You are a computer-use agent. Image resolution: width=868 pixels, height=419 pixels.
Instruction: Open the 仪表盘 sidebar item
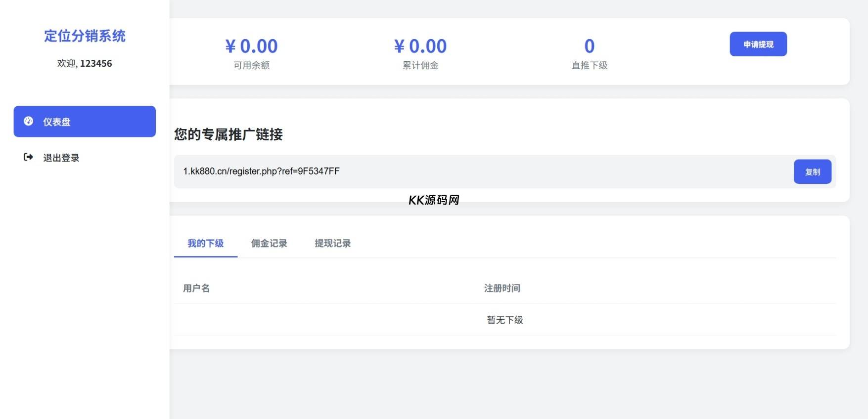[x=85, y=122]
